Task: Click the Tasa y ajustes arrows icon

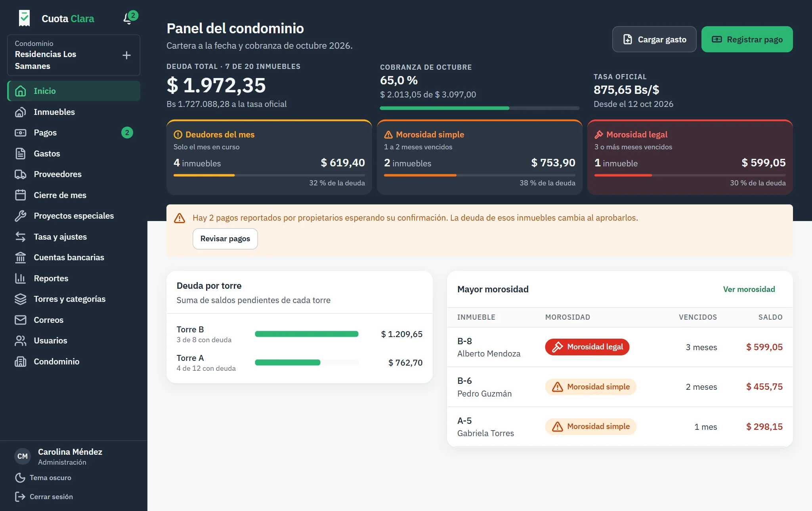Action: click(x=21, y=237)
